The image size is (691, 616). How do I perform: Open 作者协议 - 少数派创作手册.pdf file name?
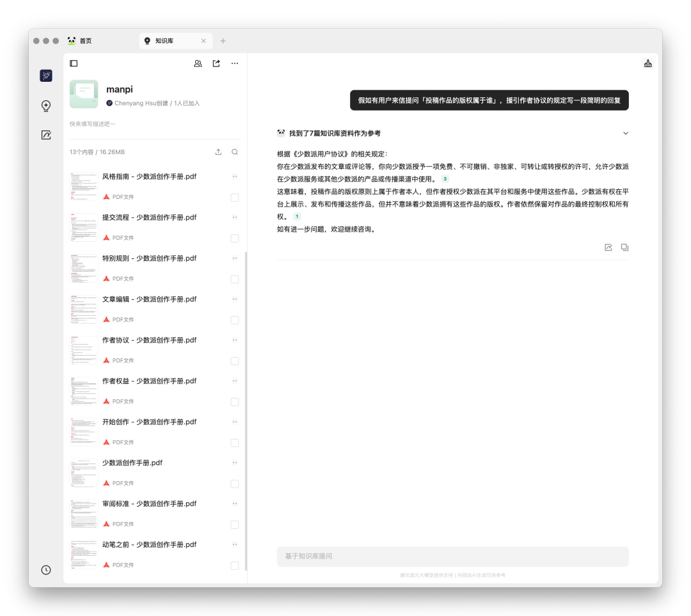(149, 340)
